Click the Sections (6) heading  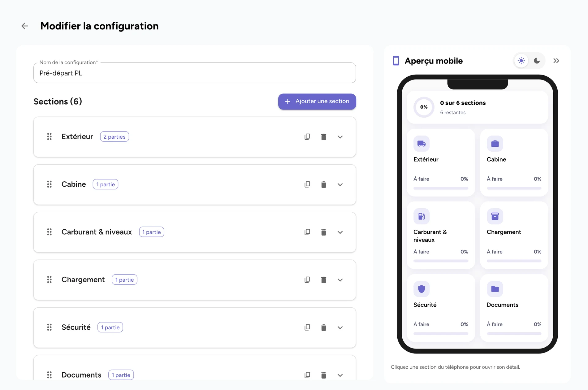coord(58,102)
